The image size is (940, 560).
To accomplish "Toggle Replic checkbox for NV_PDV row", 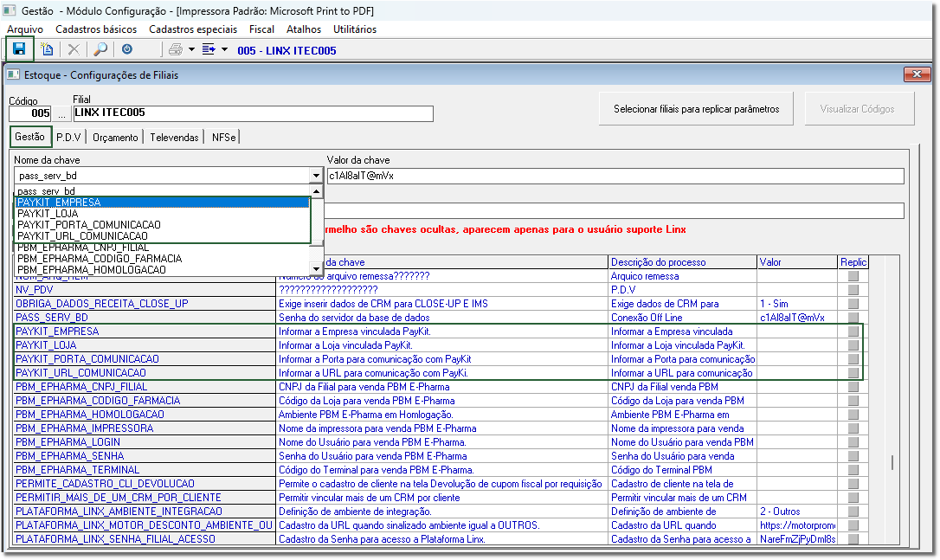I will coord(853,290).
